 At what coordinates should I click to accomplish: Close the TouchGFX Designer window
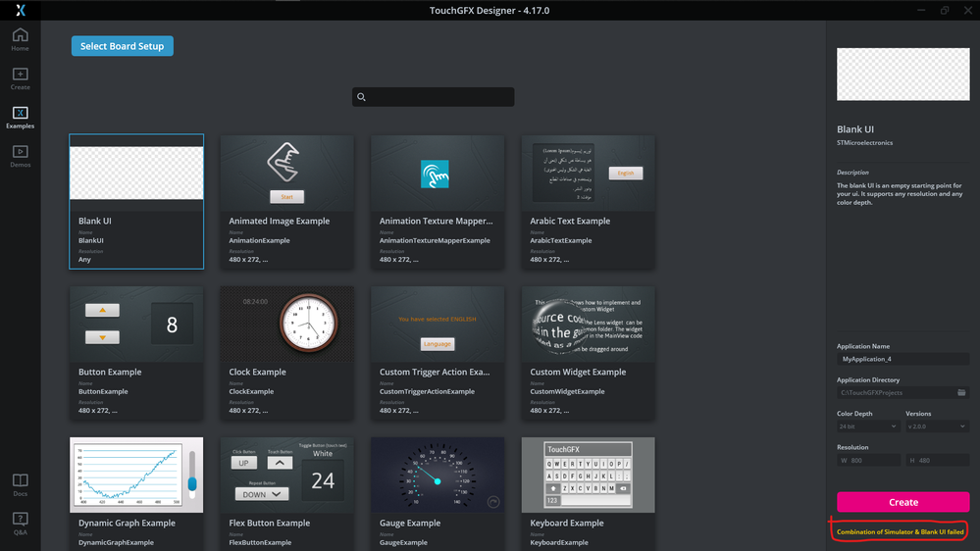967,10
